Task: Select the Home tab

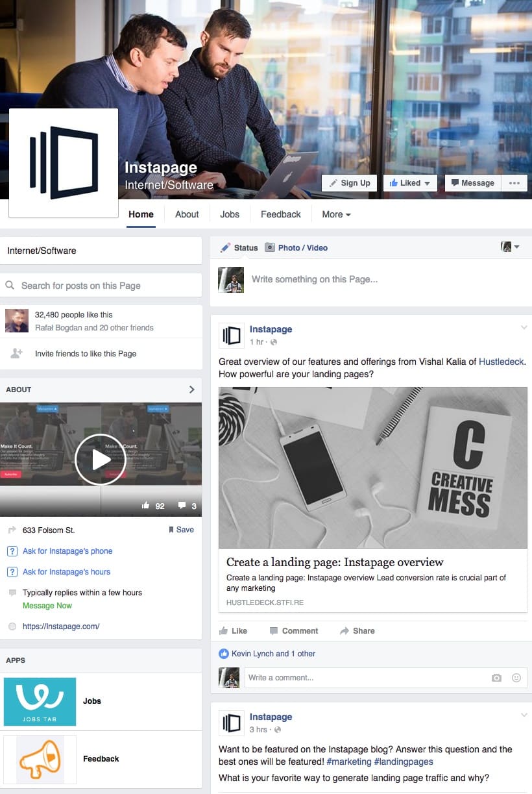Action: coord(141,214)
